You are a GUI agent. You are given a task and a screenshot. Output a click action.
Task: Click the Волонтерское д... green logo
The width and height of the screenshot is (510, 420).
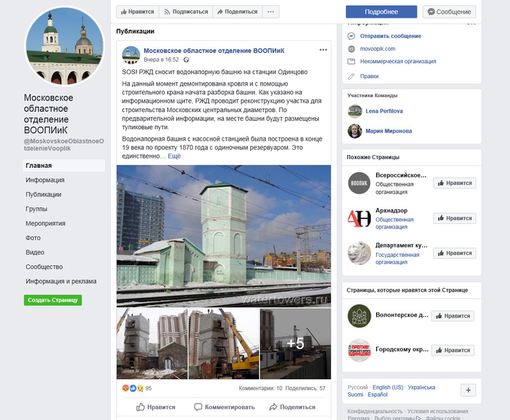[359, 315]
